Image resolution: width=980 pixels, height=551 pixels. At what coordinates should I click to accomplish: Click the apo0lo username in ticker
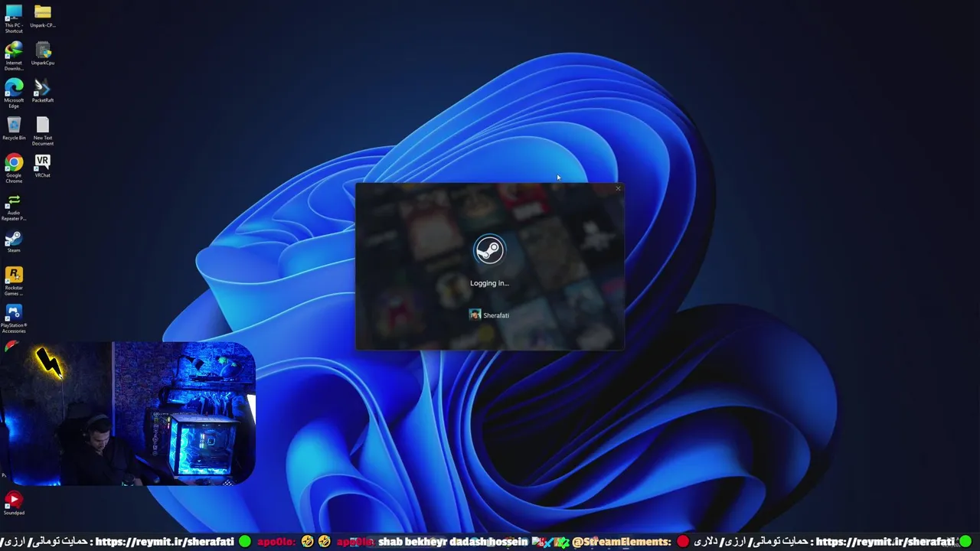click(x=276, y=542)
